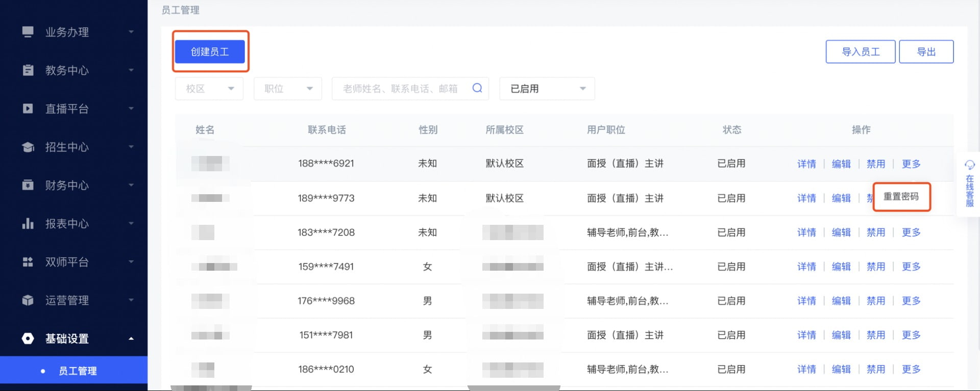Open the 职位 dropdown filter

[x=288, y=89]
